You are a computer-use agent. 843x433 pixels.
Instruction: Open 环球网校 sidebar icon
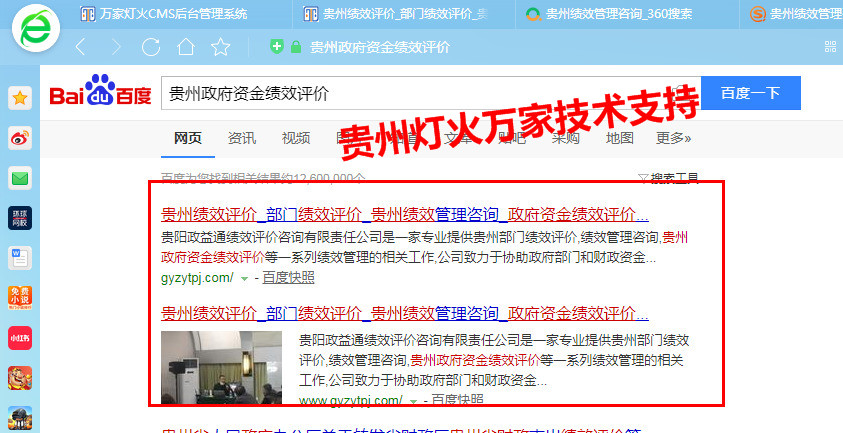tap(20, 218)
